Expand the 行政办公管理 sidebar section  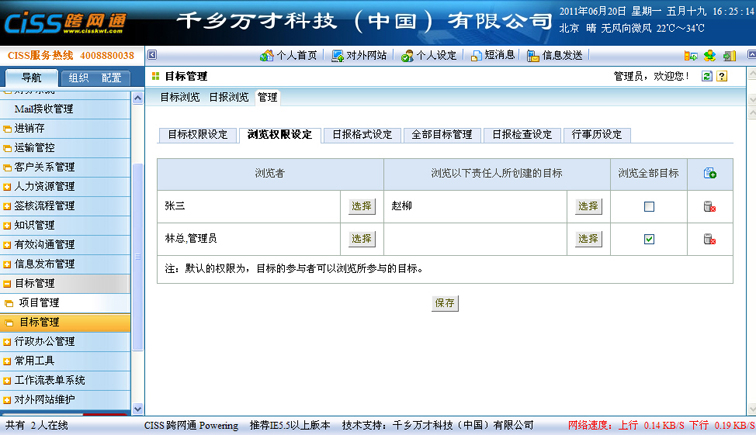(x=44, y=342)
